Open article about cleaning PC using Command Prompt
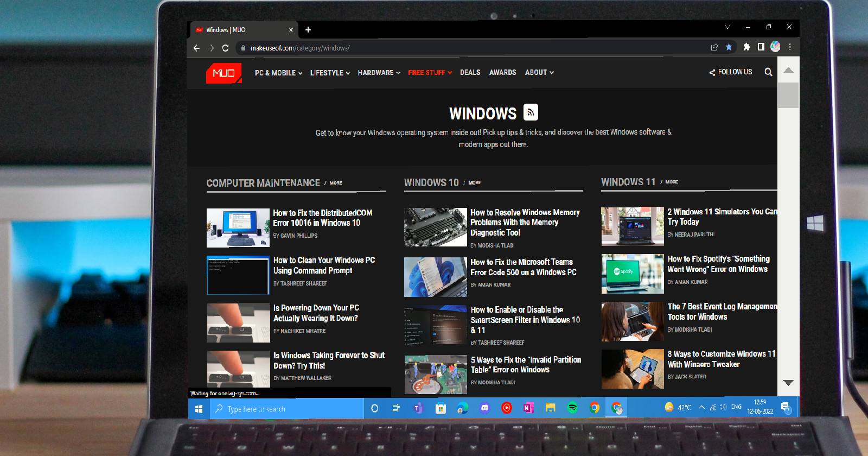This screenshot has height=456, width=868. [x=324, y=265]
